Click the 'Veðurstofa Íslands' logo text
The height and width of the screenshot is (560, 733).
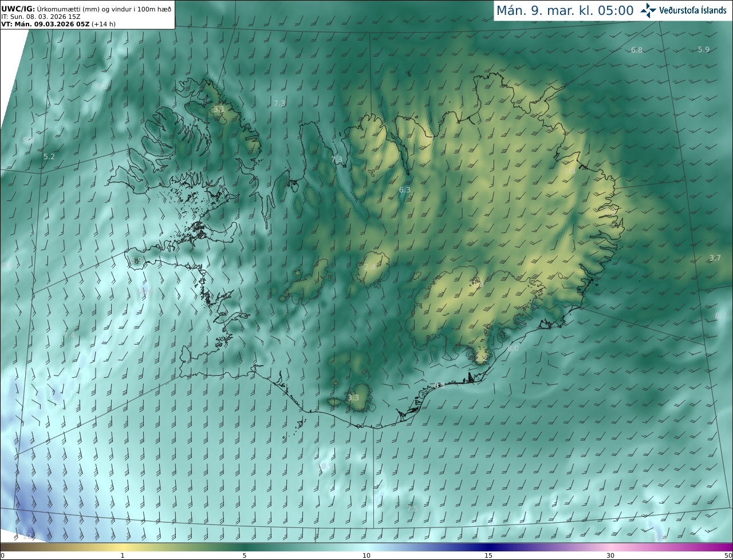(693, 10)
